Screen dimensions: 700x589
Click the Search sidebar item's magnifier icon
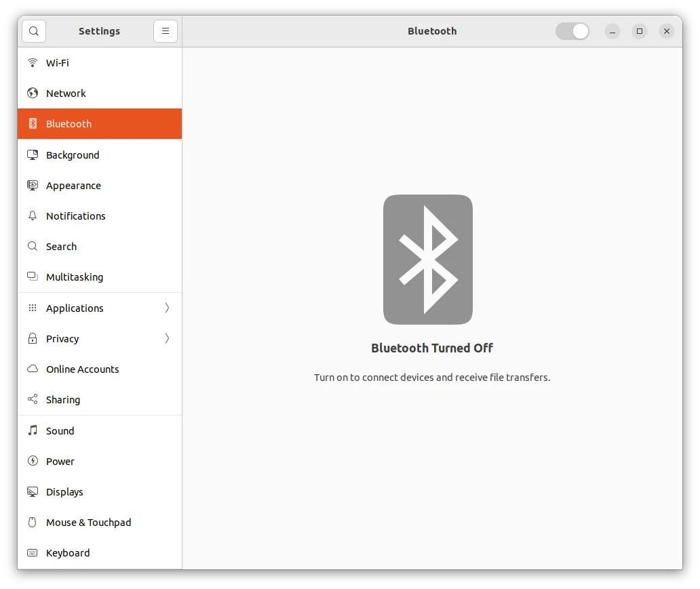pyautogui.click(x=33, y=246)
